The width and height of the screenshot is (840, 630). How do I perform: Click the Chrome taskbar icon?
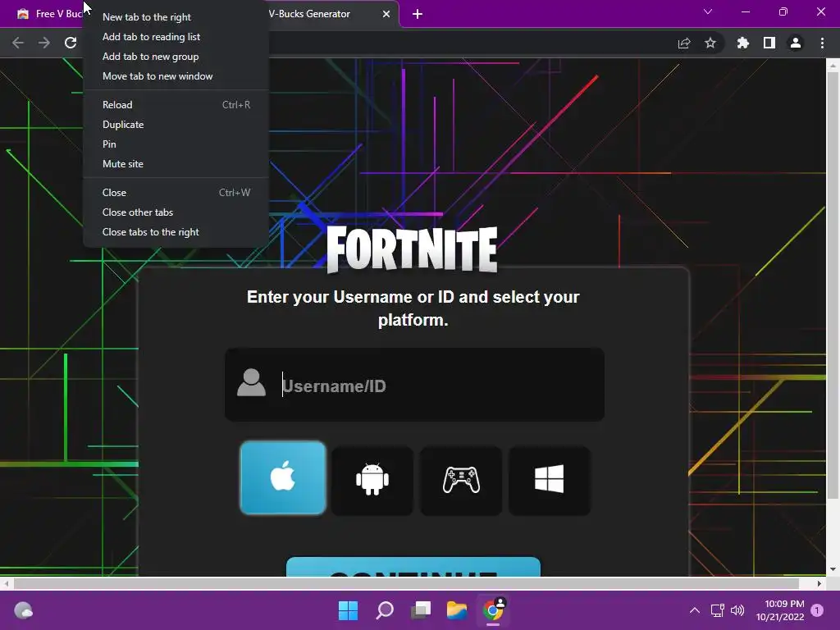tap(493, 610)
